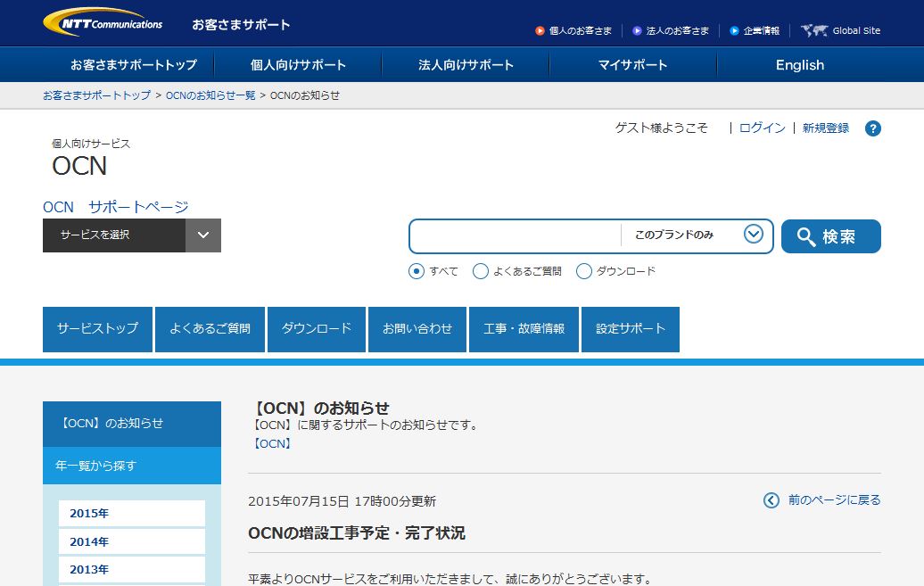Image resolution: width=924 pixels, height=586 pixels.
Task: Open 法人向けサポート menu item
Action: pyautogui.click(x=466, y=65)
